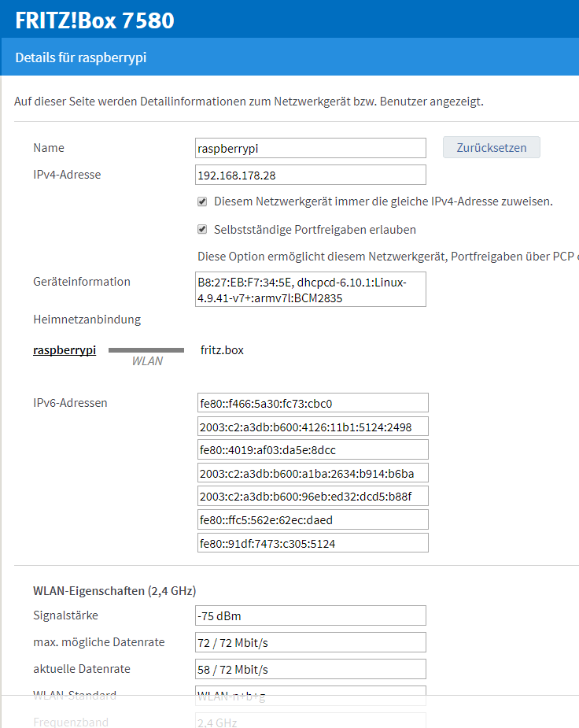Viewport: 579px width, 728px height.
Task: Open the raspberrypi link under Heimnetzanbindung
Action: point(65,350)
